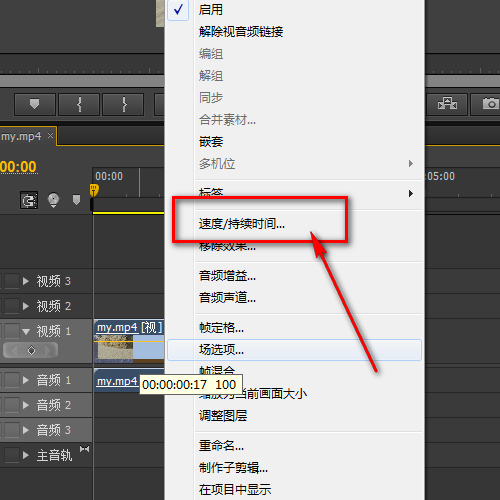Click the Export Frame camera button
The image size is (500, 500).
[485, 104]
